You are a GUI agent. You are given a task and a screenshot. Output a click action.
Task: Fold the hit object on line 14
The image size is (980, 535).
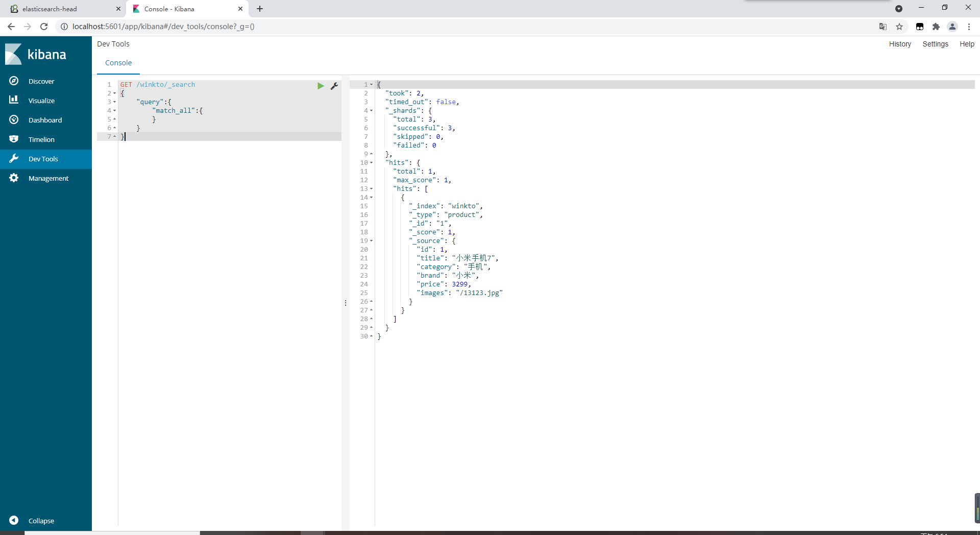[x=371, y=198]
